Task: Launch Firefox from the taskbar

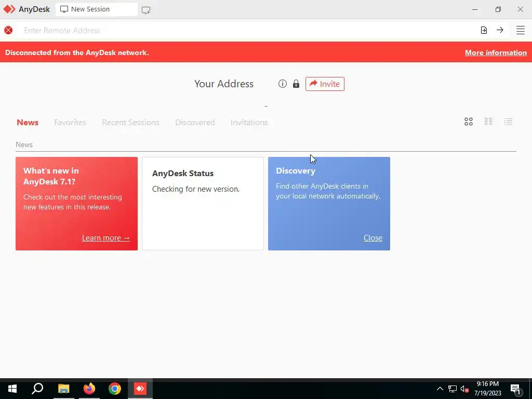Action: pyautogui.click(x=89, y=389)
